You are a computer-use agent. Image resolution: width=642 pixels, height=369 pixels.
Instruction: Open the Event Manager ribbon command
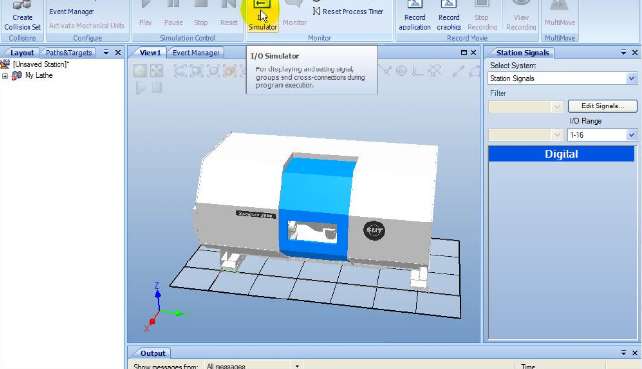(x=71, y=11)
